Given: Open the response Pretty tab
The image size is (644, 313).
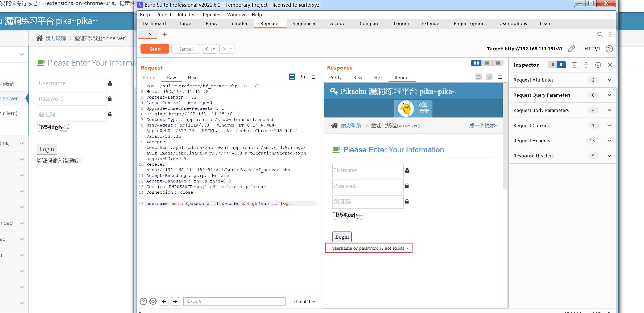Looking at the screenshot, I should [335, 78].
